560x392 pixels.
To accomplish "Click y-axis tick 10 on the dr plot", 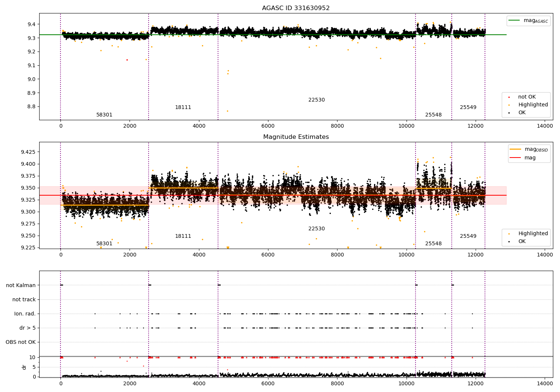I will (32, 357).
